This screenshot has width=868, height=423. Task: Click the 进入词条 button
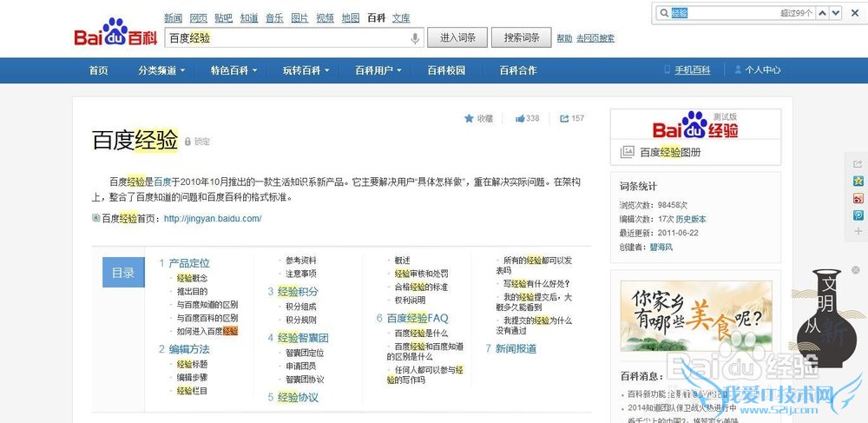pyautogui.click(x=457, y=37)
